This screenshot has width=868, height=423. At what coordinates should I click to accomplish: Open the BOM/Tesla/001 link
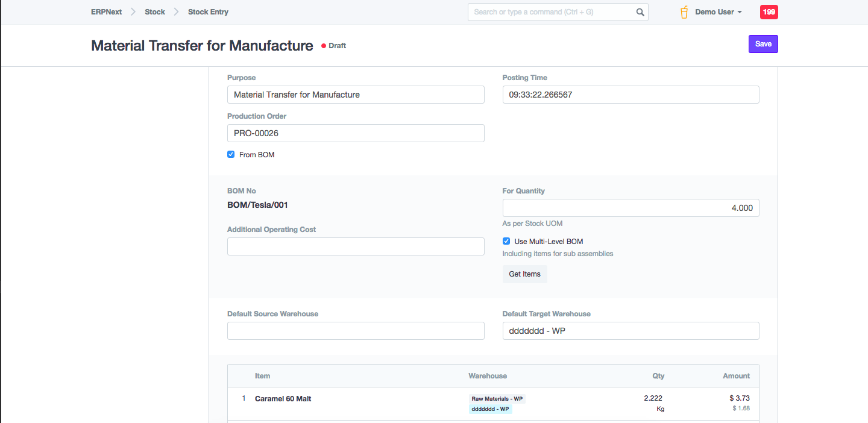(x=257, y=205)
